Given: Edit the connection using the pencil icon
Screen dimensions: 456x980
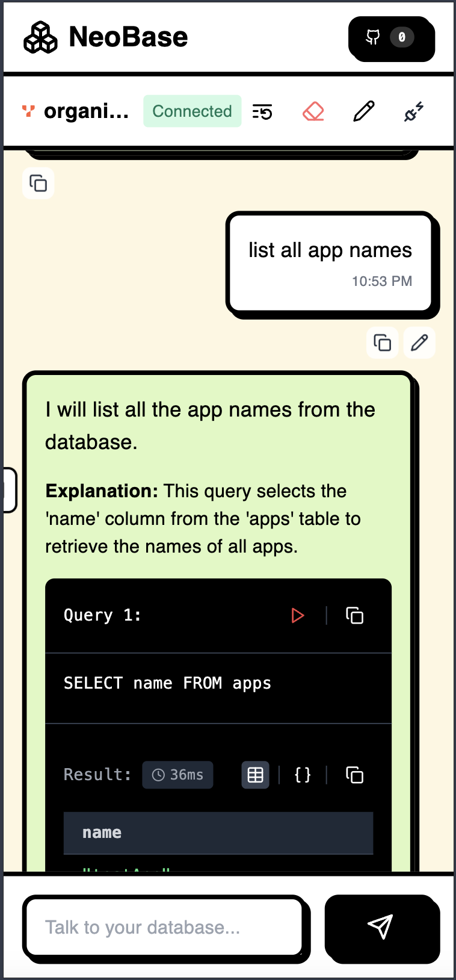Looking at the screenshot, I should point(363,111).
